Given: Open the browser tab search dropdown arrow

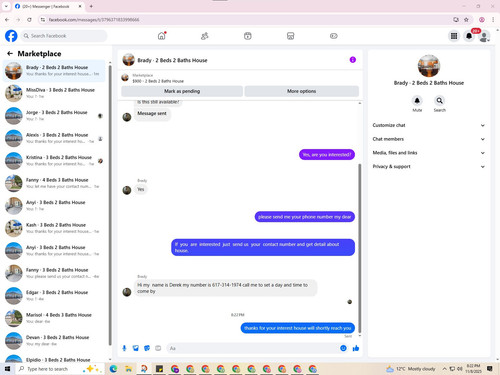Looking at the screenshot, I should coord(6,6).
